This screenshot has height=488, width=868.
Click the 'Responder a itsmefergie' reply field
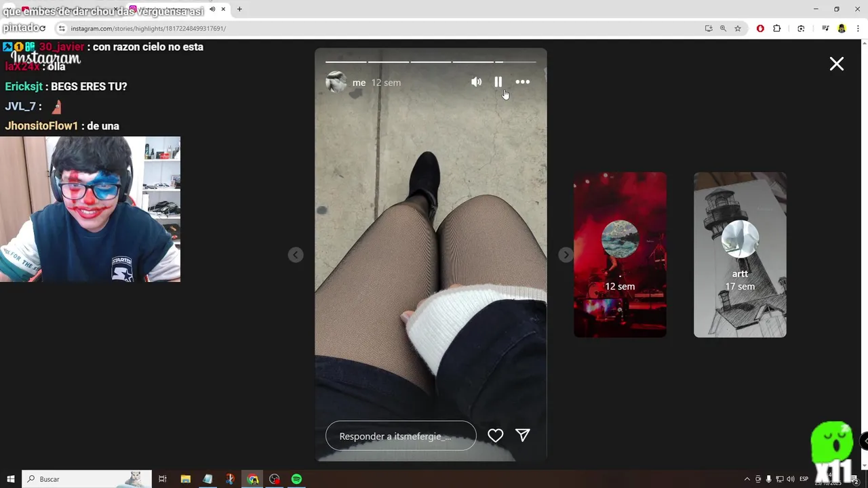pyautogui.click(x=401, y=436)
